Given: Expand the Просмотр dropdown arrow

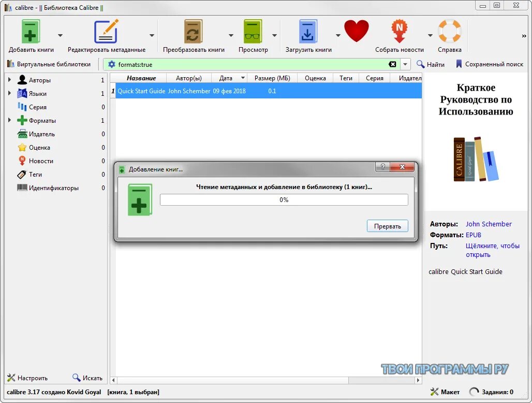Looking at the screenshot, I should click(274, 35).
